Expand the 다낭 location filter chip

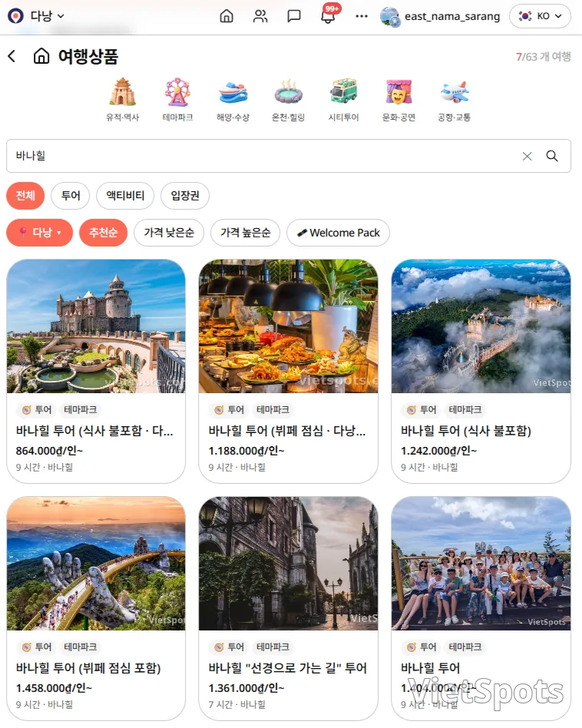[39, 233]
